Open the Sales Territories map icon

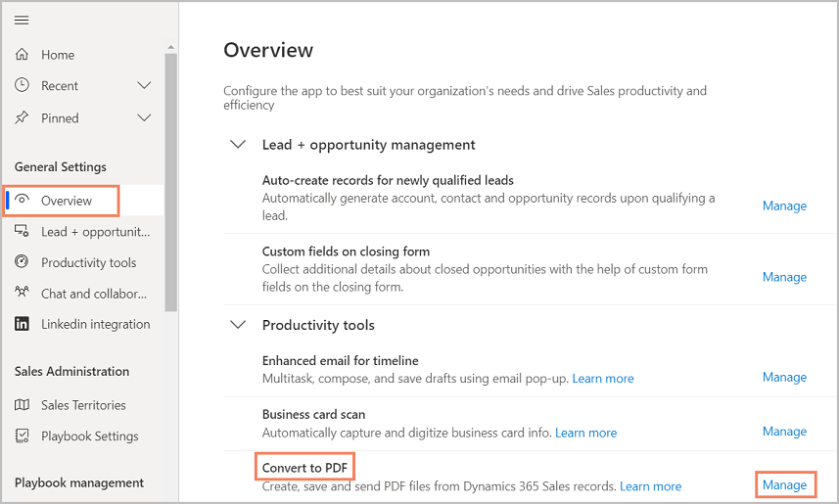coord(23,405)
